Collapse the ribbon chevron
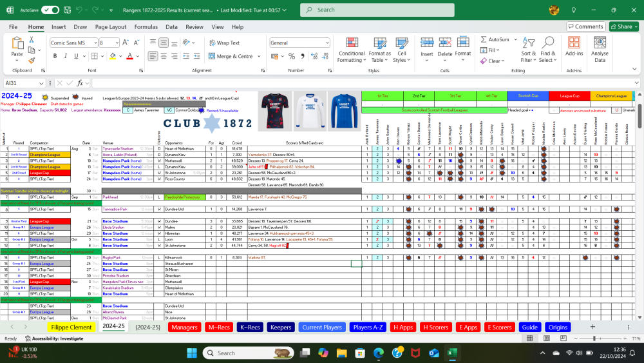Screen dimensions: 644x363 click(634, 69)
